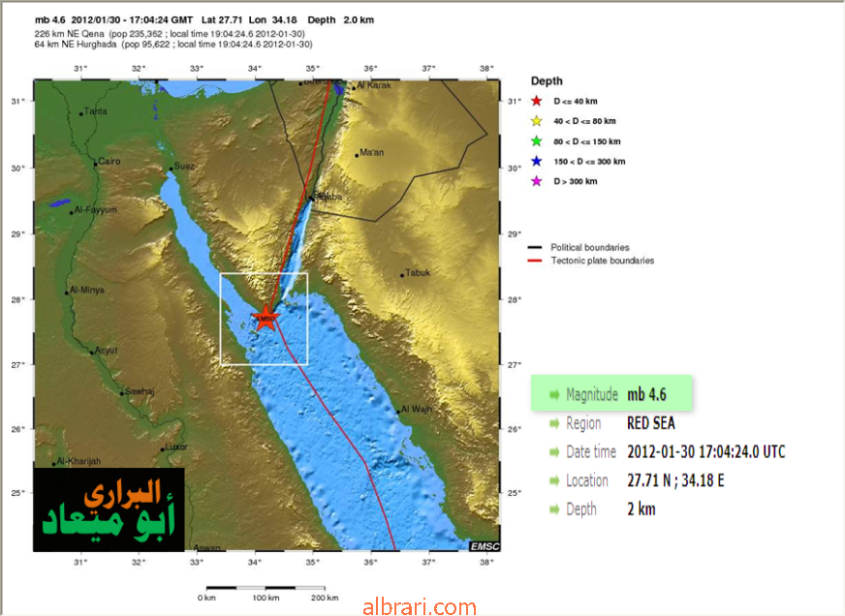
Task: Click the 'Tectonic plate boundaries' legend label
Action: coord(603,261)
